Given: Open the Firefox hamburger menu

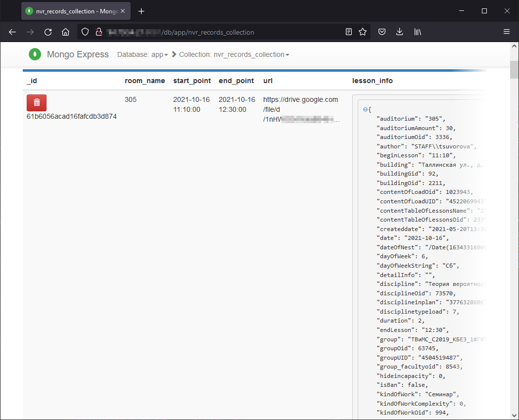Looking at the screenshot, I should point(507,32).
